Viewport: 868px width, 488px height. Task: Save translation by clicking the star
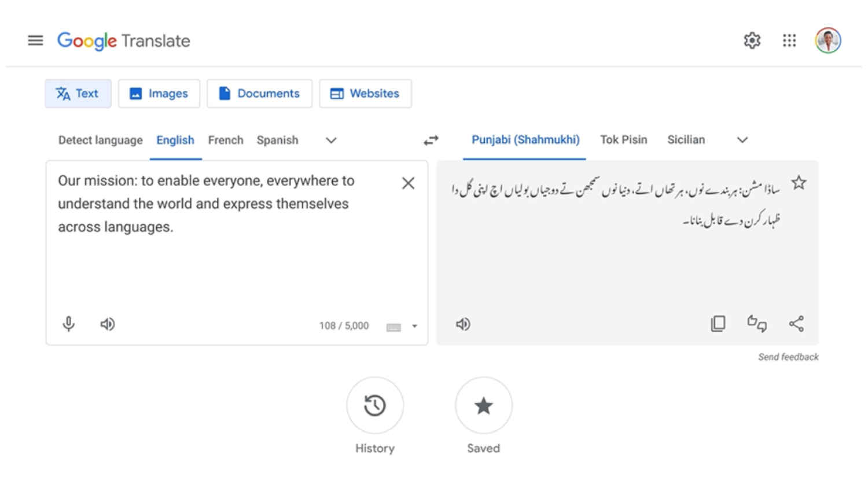pos(799,182)
